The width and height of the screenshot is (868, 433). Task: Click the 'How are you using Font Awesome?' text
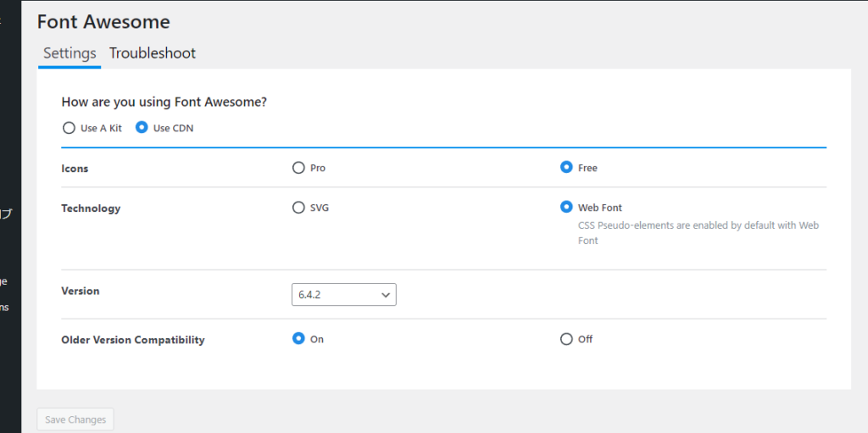[x=164, y=102]
